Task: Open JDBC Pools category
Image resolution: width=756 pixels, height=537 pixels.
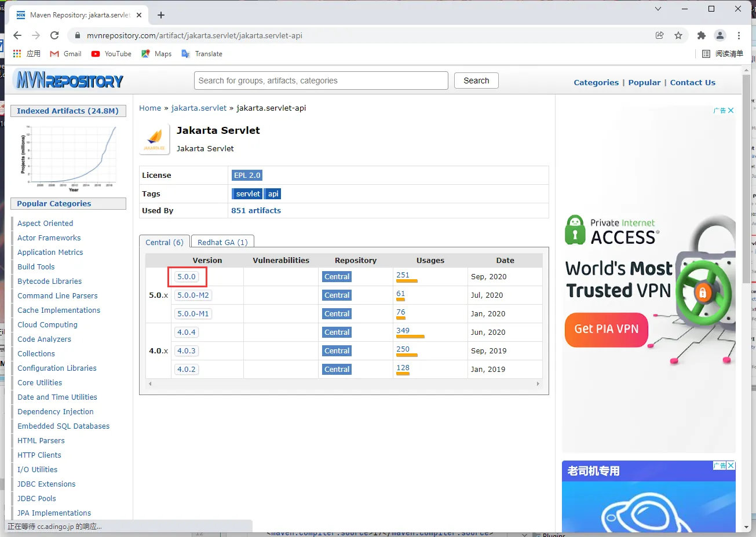Action: pos(36,498)
